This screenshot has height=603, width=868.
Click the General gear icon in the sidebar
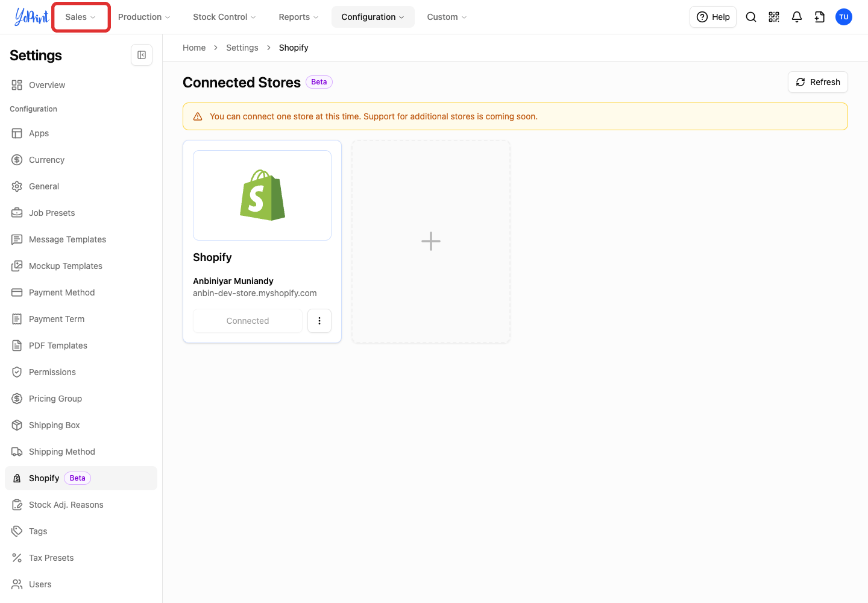coord(17,186)
